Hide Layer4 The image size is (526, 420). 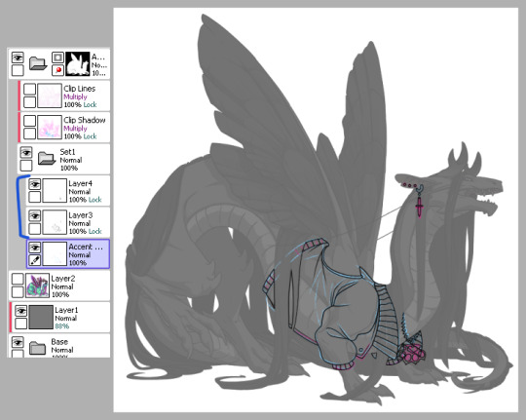tap(34, 184)
